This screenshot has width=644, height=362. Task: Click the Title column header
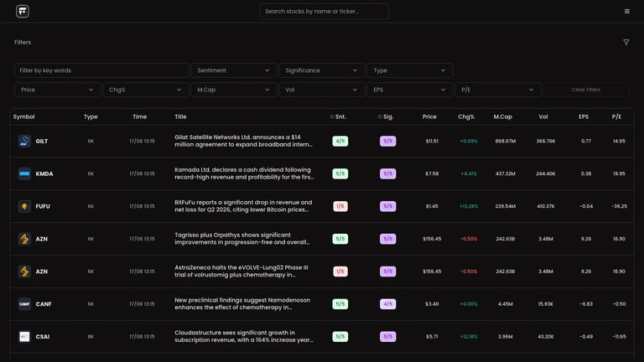(180, 116)
